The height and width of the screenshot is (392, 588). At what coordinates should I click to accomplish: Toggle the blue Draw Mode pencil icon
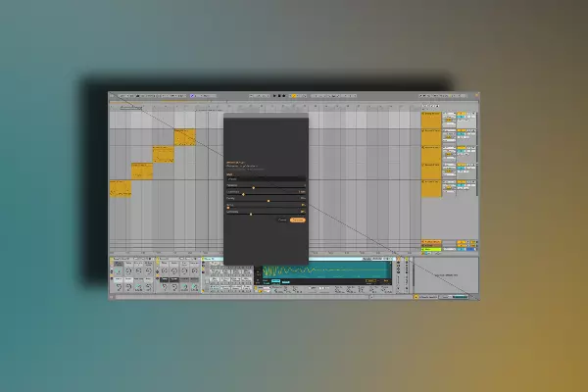click(192, 96)
